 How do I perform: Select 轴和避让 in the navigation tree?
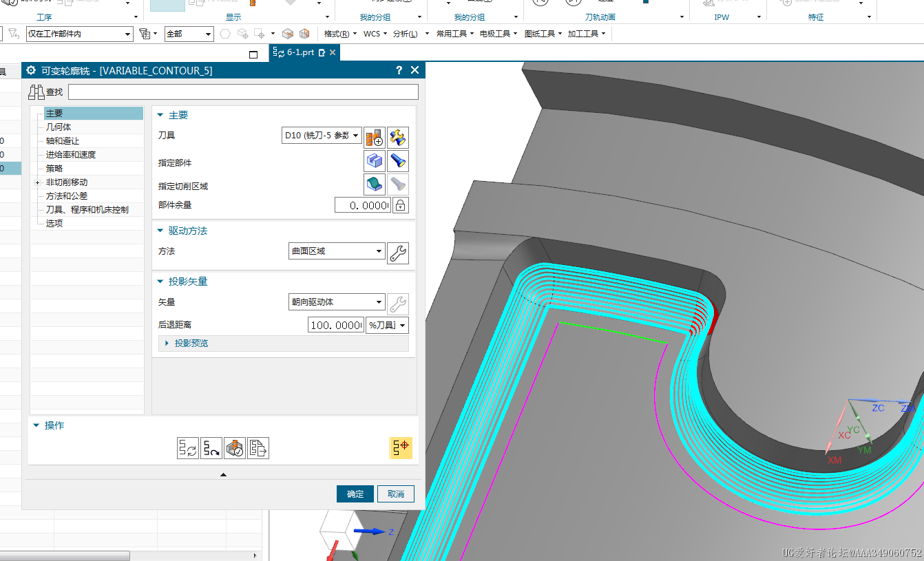[x=63, y=141]
